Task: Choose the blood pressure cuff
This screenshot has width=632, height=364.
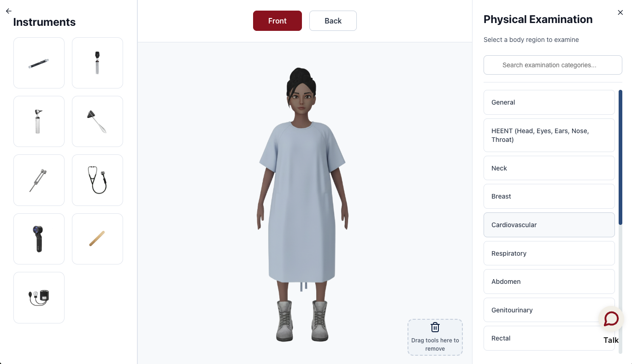Action: point(39,297)
